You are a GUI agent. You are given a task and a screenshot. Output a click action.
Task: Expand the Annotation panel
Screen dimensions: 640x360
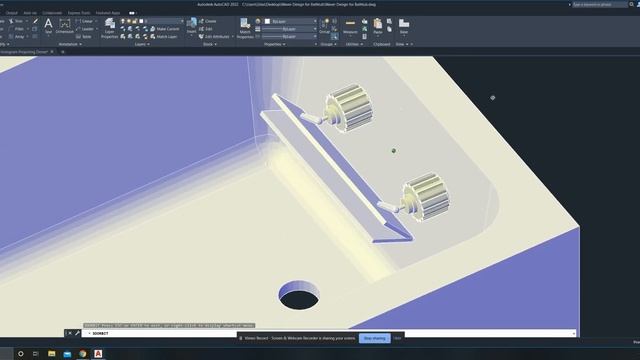[x=70, y=44]
